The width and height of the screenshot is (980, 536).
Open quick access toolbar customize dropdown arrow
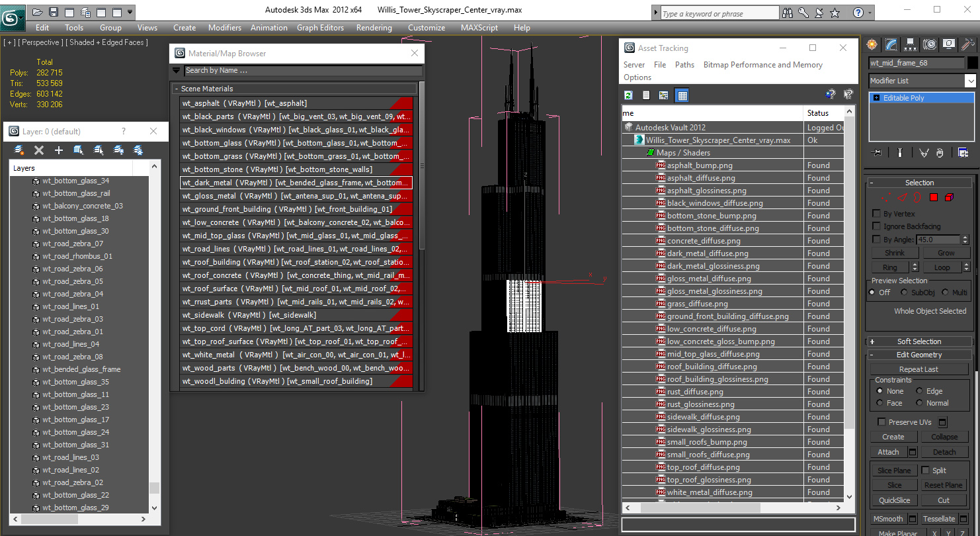130,12
